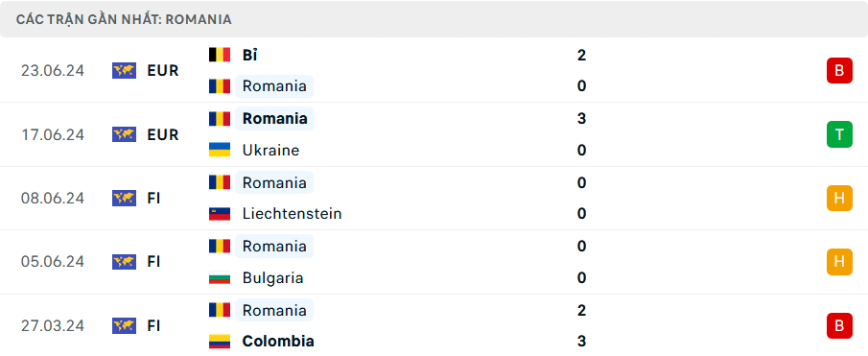Click the orange H badge for Liechtenstein match

(839, 199)
